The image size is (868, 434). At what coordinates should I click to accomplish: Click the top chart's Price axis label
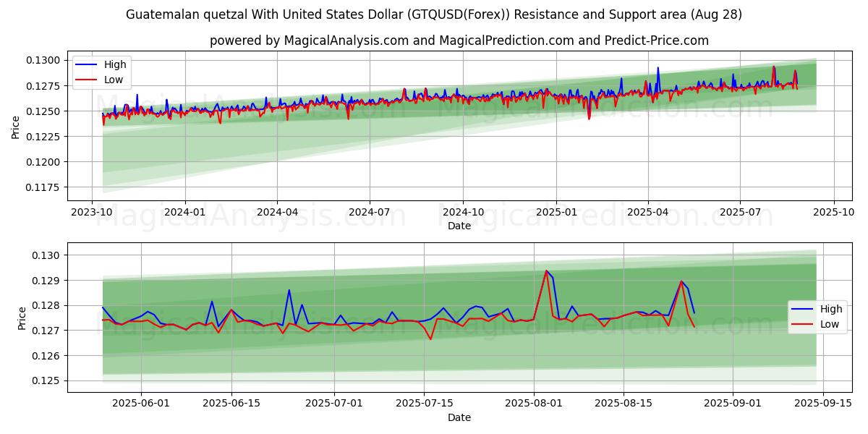pos(16,127)
